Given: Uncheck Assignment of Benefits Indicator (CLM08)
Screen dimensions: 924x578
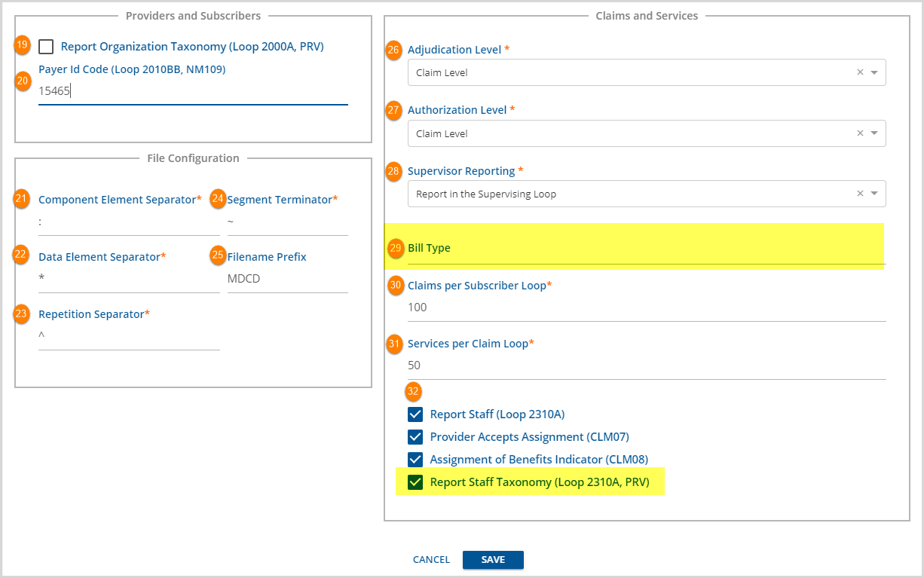Looking at the screenshot, I should tap(415, 459).
